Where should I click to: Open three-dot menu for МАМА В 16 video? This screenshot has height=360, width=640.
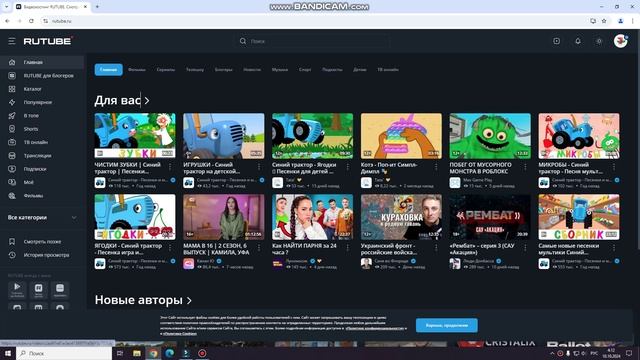[x=259, y=248]
